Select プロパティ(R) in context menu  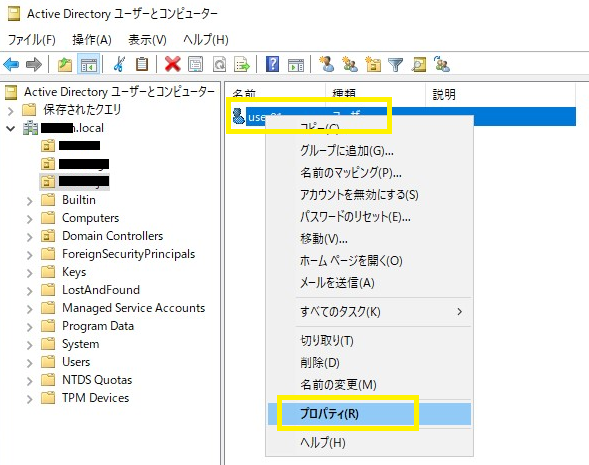tap(369, 414)
